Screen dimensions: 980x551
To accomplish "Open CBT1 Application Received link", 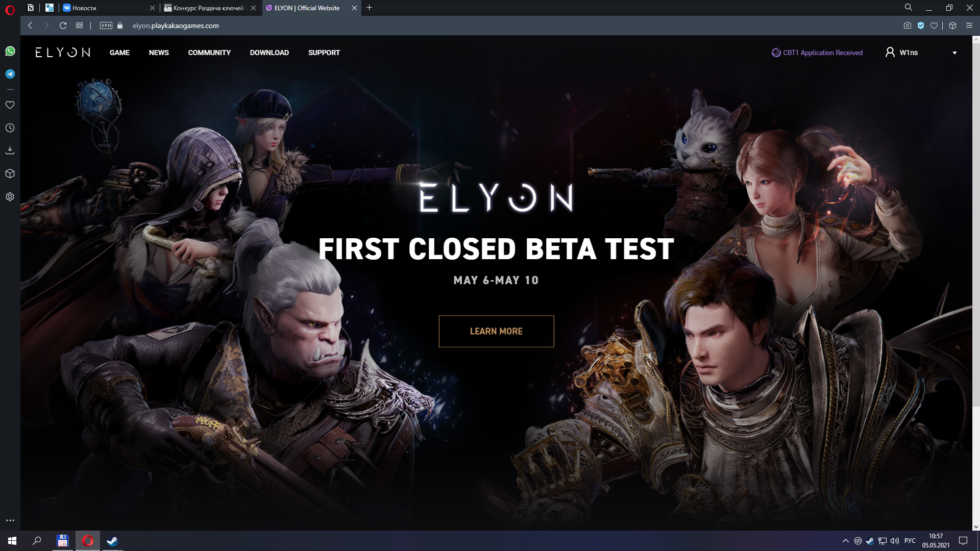I will point(817,53).
